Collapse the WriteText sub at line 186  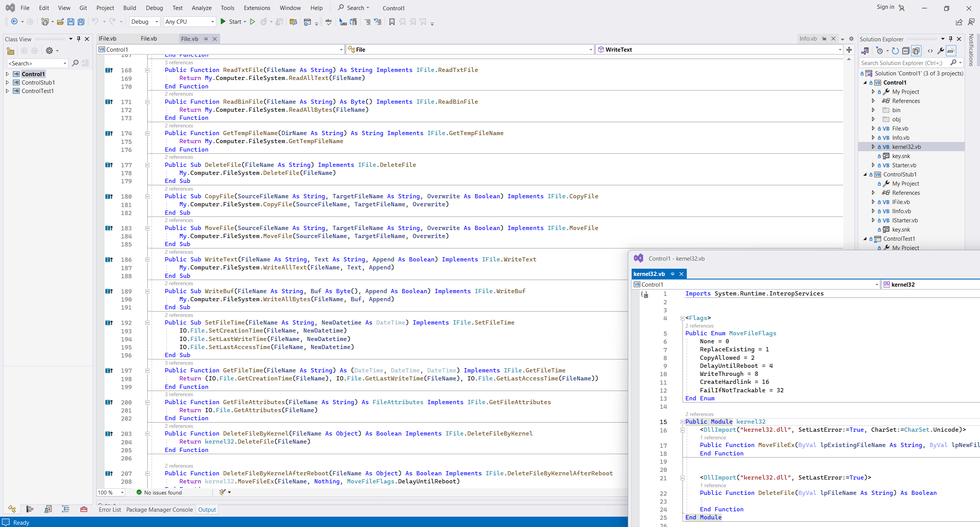click(x=147, y=259)
